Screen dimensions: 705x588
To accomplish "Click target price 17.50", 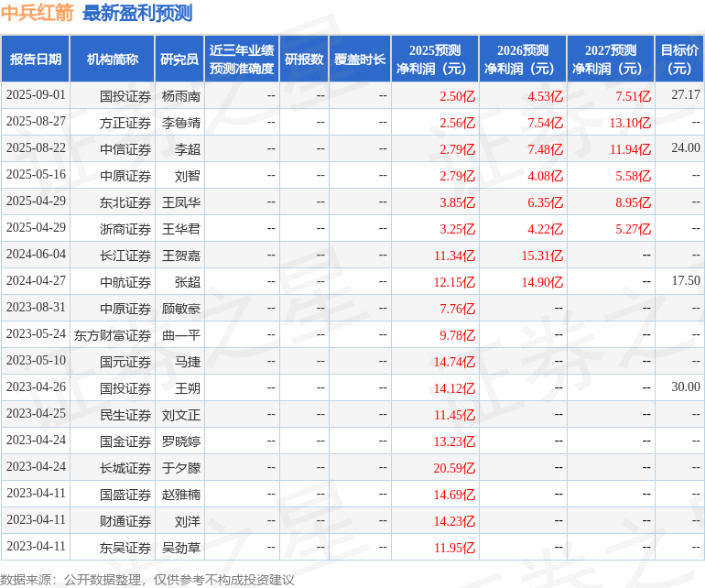I will (686, 280).
